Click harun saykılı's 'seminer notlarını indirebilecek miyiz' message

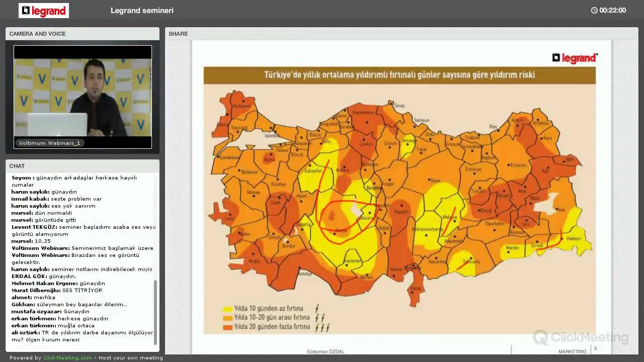click(82, 269)
